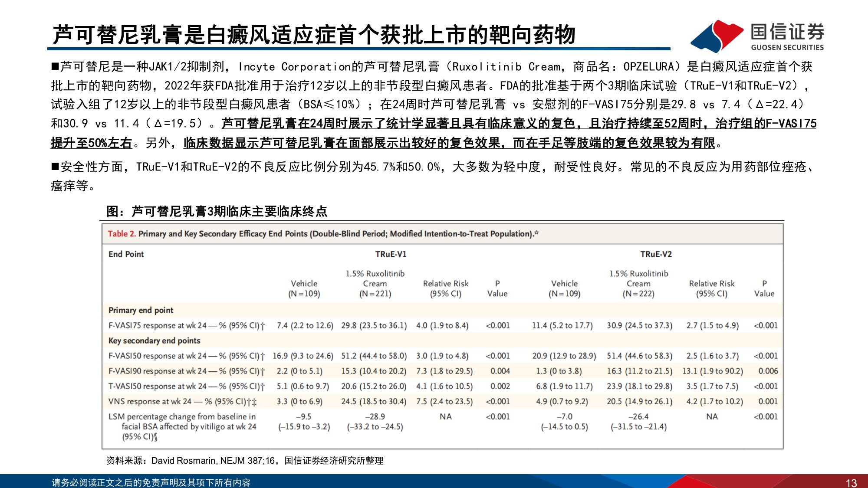Click the P value 0.004
The image size is (868, 488).
pos(500,371)
